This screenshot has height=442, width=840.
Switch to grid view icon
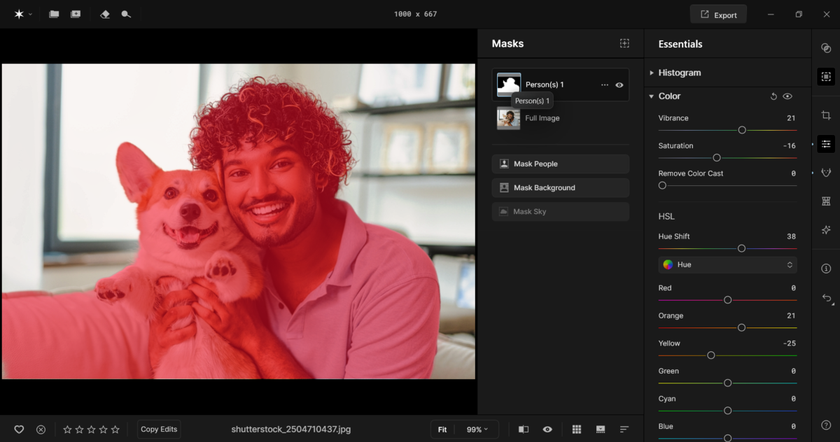tap(576, 429)
